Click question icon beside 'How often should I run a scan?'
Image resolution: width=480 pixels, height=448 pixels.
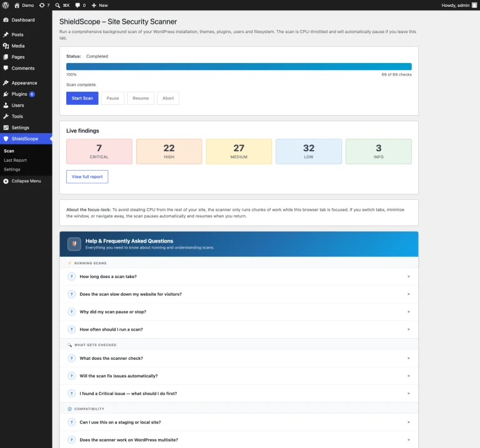(71, 329)
